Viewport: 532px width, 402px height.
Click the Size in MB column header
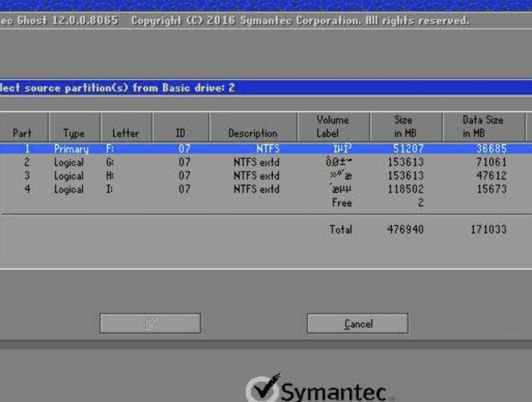[406, 127]
